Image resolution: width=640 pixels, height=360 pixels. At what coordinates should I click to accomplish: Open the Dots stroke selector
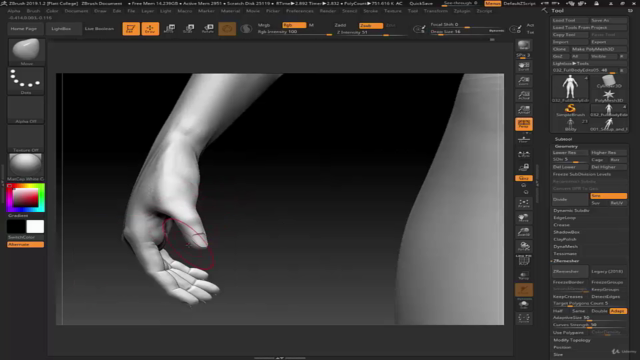[26, 81]
